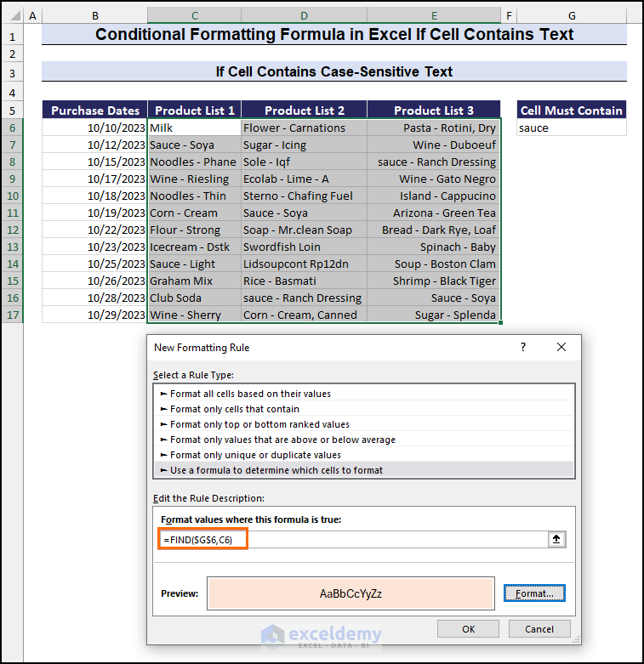Click cell 'Swordfish Loin'

305,247
